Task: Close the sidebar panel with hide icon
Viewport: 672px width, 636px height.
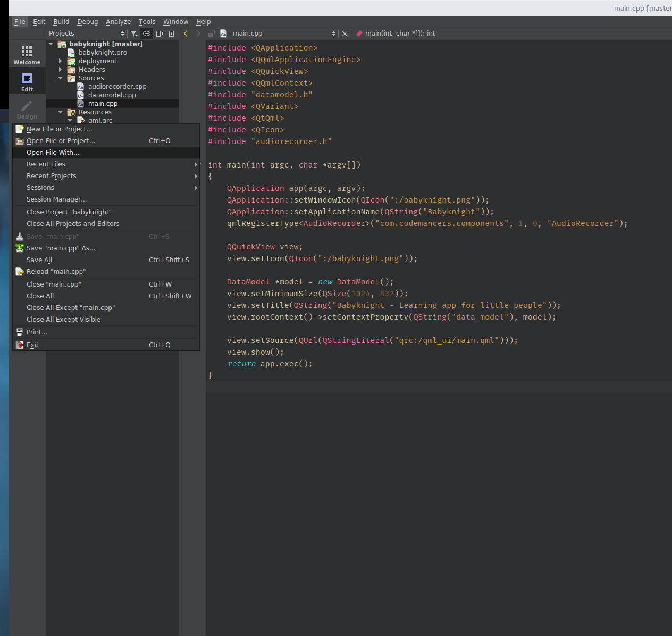Action: (x=171, y=34)
